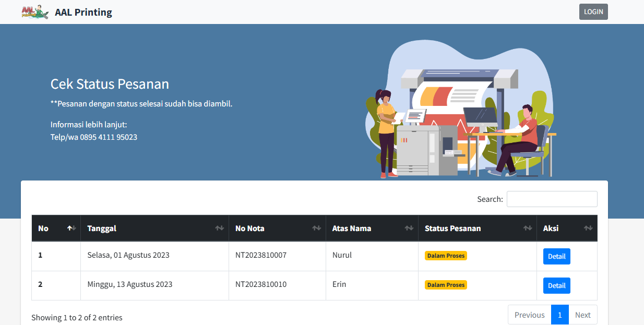The width and height of the screenshot is (644, 325).
Task: Click Next in the pagination controls
Action: click(582, 315)
